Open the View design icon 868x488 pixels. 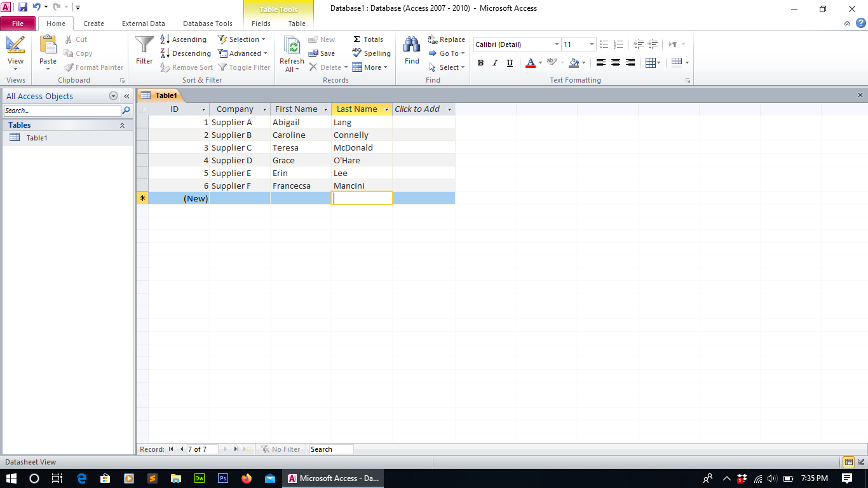15,44
